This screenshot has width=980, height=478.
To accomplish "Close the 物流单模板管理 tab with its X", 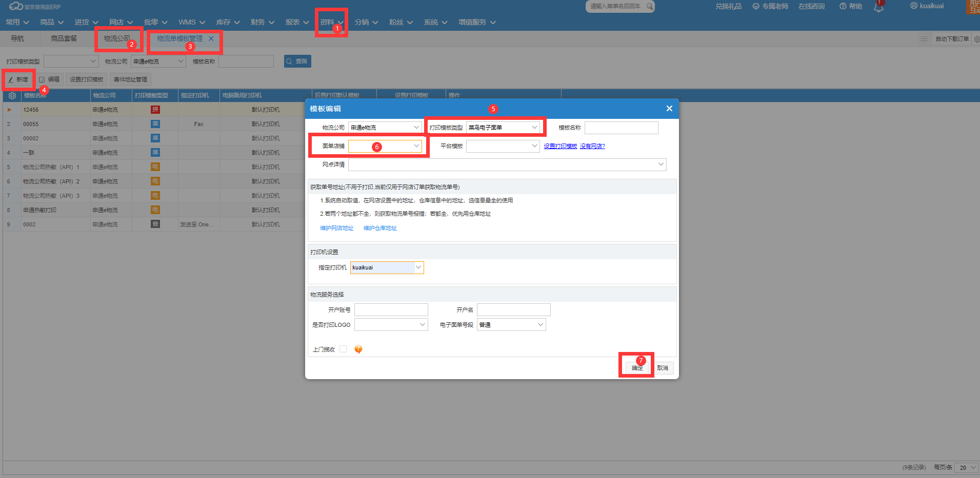I will pyautogui.click(x=211, y=38).
